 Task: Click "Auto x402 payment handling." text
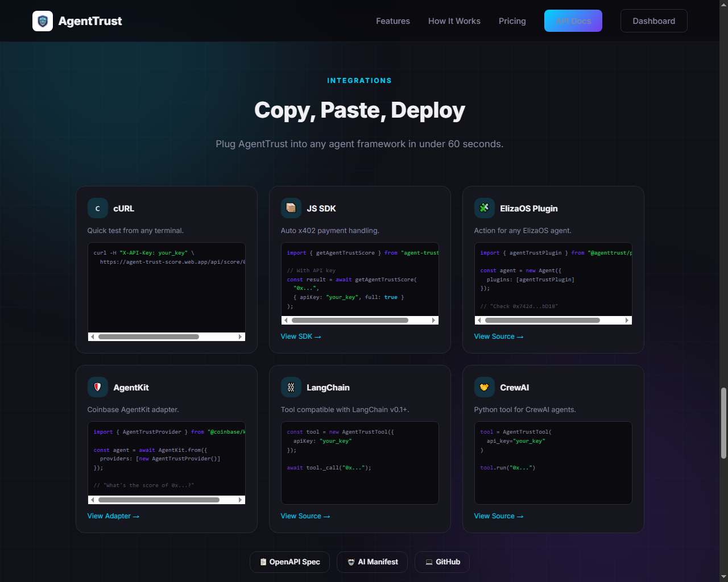tap(330, 231)
